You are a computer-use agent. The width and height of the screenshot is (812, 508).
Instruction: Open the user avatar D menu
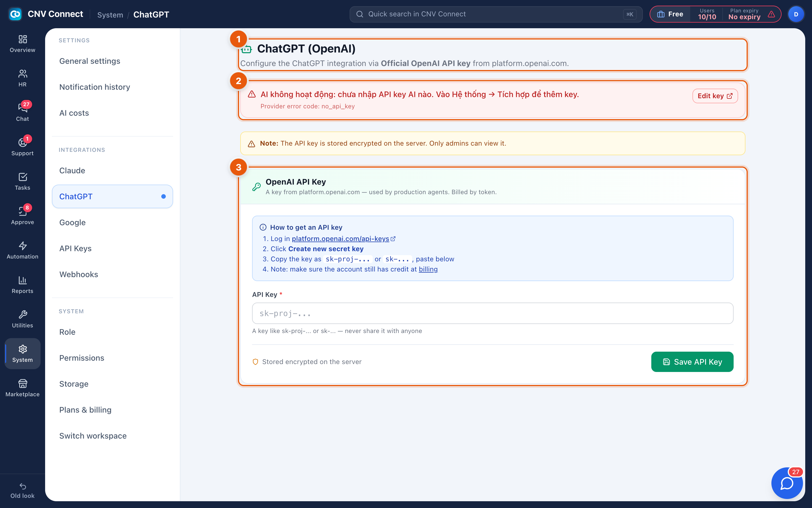point(796,14)
